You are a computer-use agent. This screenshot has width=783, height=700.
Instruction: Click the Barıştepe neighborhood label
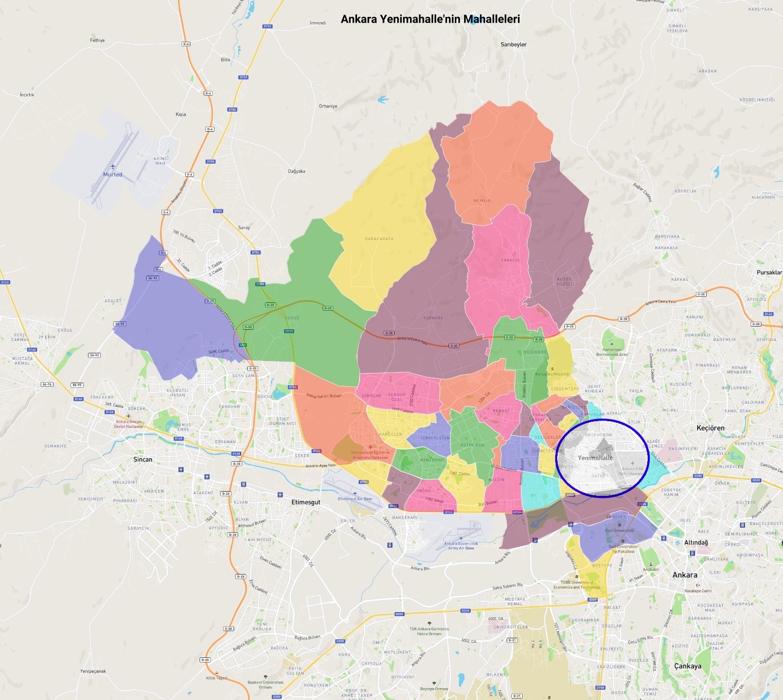click(x=574, y=407)
